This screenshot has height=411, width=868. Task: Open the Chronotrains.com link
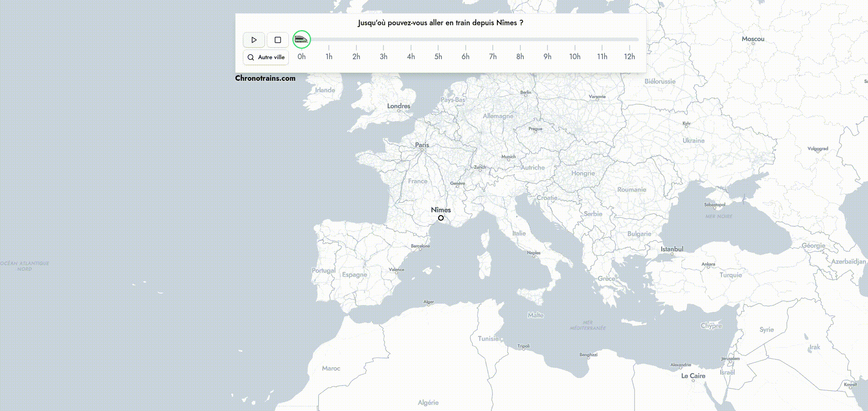point(265,78)
